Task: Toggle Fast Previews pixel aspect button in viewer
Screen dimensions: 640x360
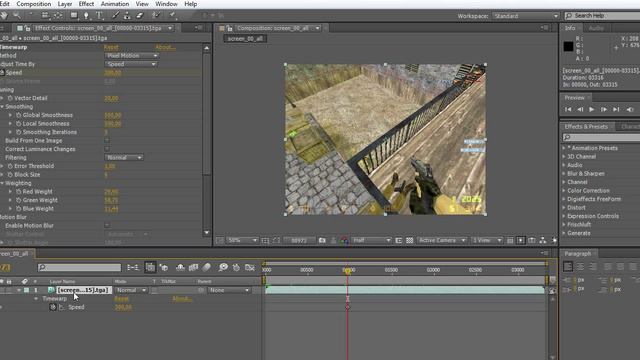Action: (520, 240)
